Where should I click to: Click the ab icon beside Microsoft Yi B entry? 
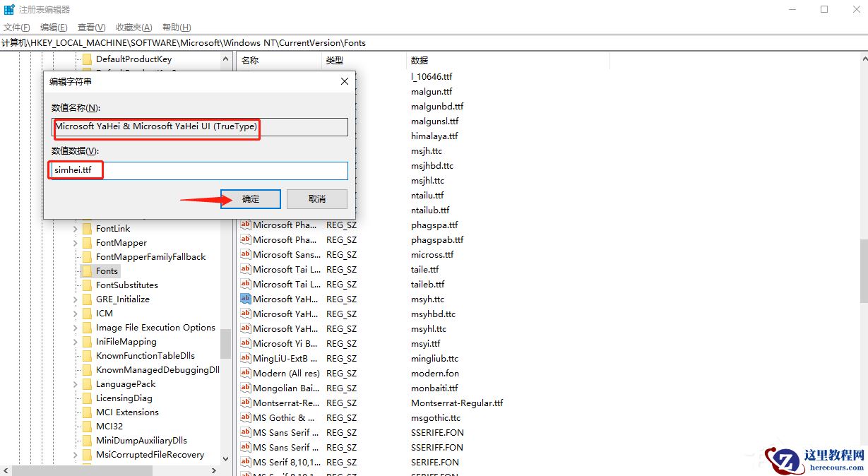(x=245, y=343)
